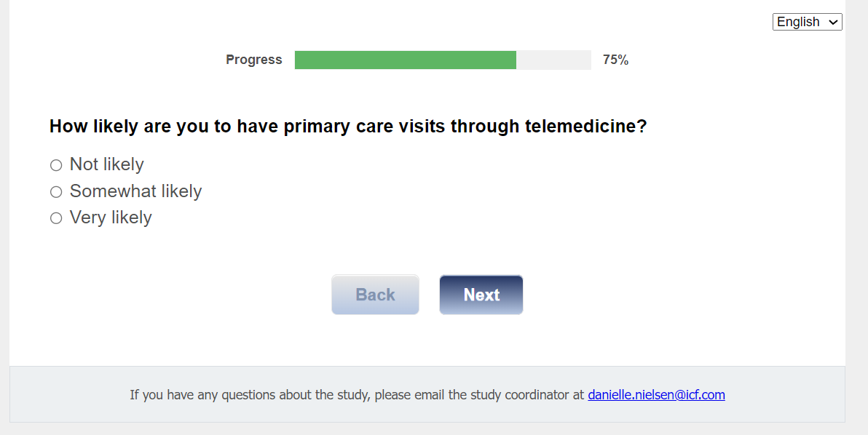Click the 75% progress percentage text
Viewport: 868px width, 435px height.
[x=615, y=60]
